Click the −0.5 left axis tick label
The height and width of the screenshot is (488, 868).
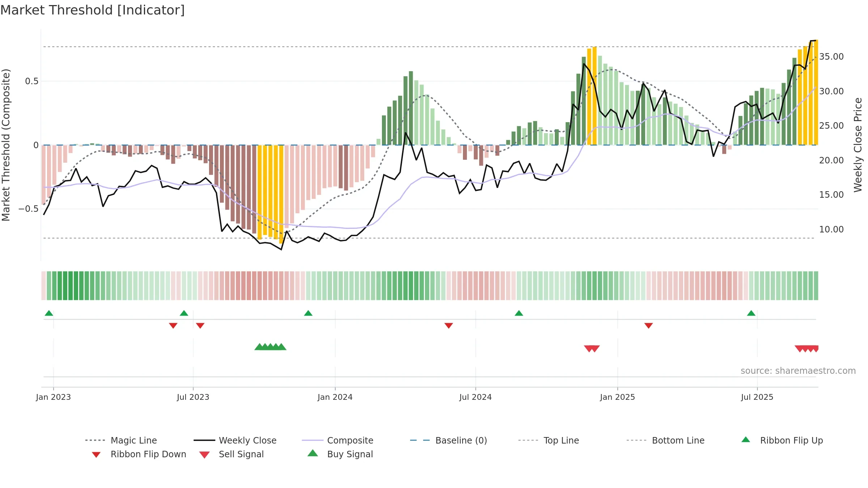pyautogui.click(x=29, y=209)
